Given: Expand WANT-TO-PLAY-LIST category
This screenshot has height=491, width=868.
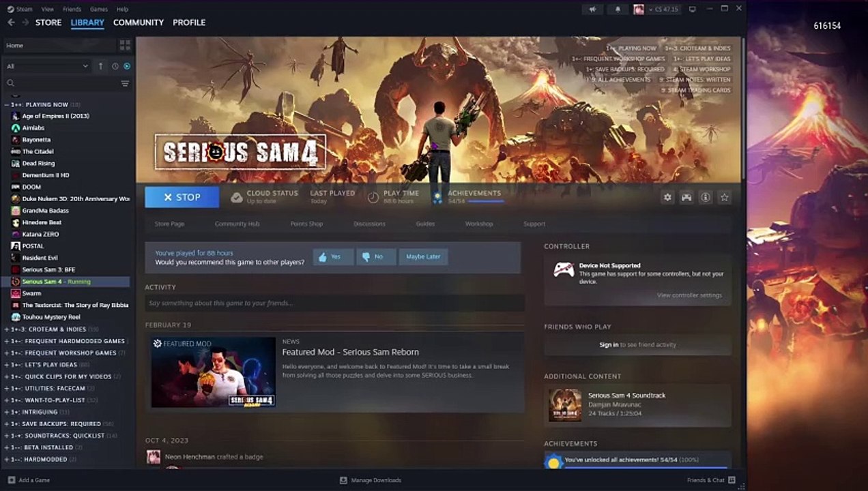Looking at the screenshot, I should point(7,400).
